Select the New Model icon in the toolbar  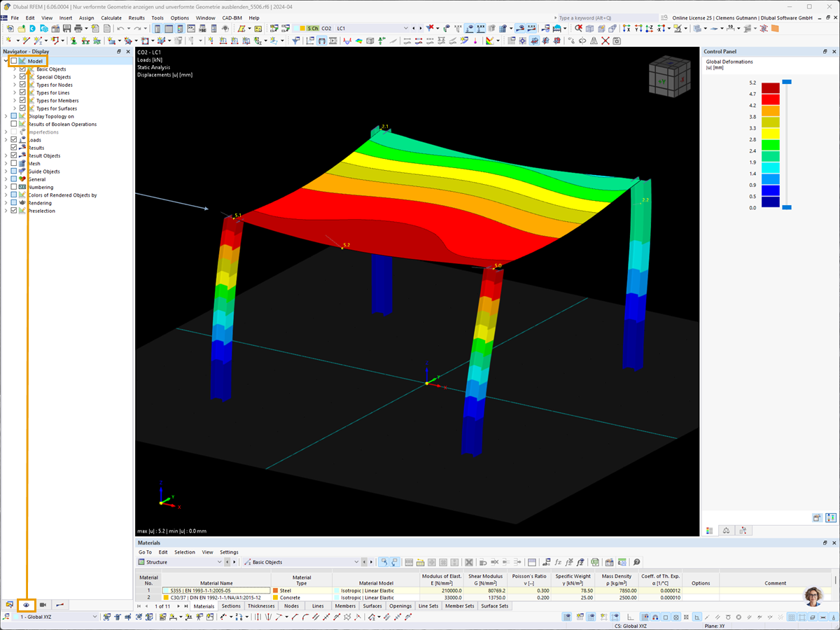[10, 29]
